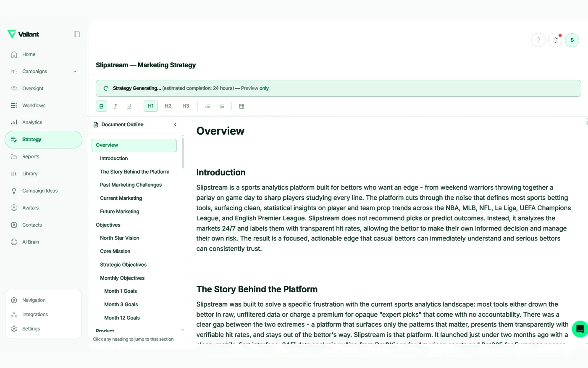Image resolution: width=588 pixels, height=368 pixels.
Task: Jump to Objectives section
Action: (108, 225)
